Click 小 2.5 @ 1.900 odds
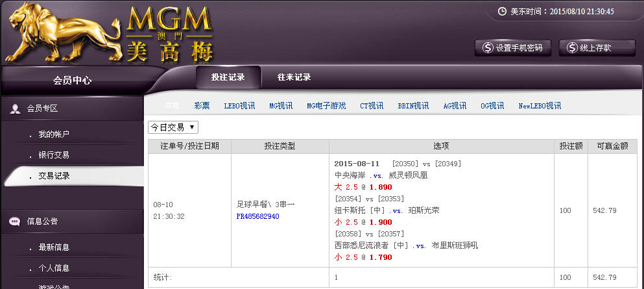 click(363, 222)
